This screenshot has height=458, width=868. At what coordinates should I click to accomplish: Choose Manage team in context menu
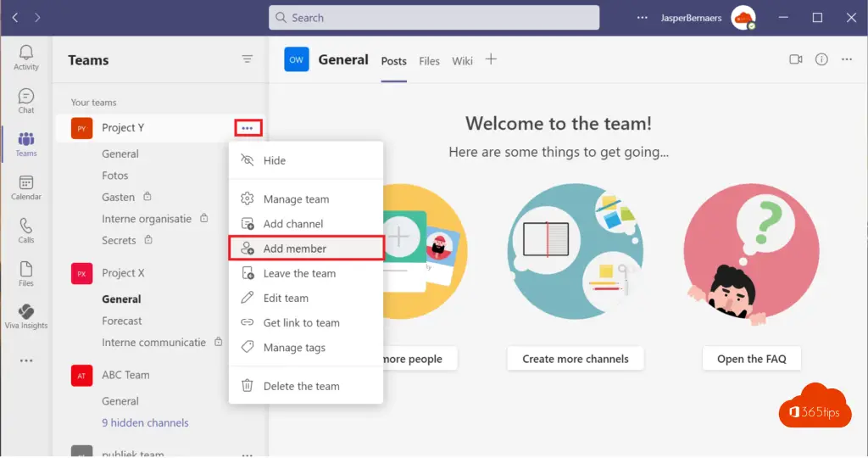305,198
